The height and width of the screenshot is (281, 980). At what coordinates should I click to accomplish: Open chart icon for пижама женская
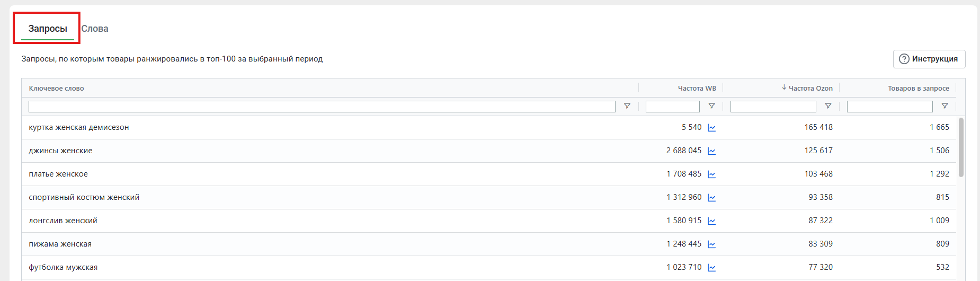click(x=711, y=244)
